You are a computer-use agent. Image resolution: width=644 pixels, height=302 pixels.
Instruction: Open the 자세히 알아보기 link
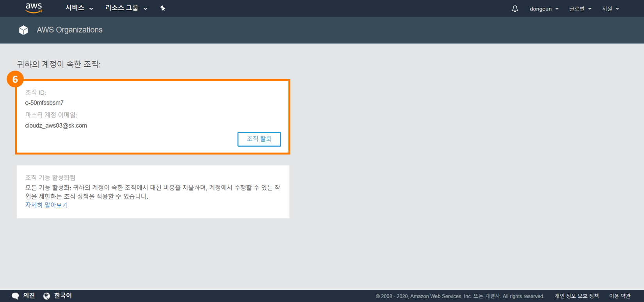[46, 205]
